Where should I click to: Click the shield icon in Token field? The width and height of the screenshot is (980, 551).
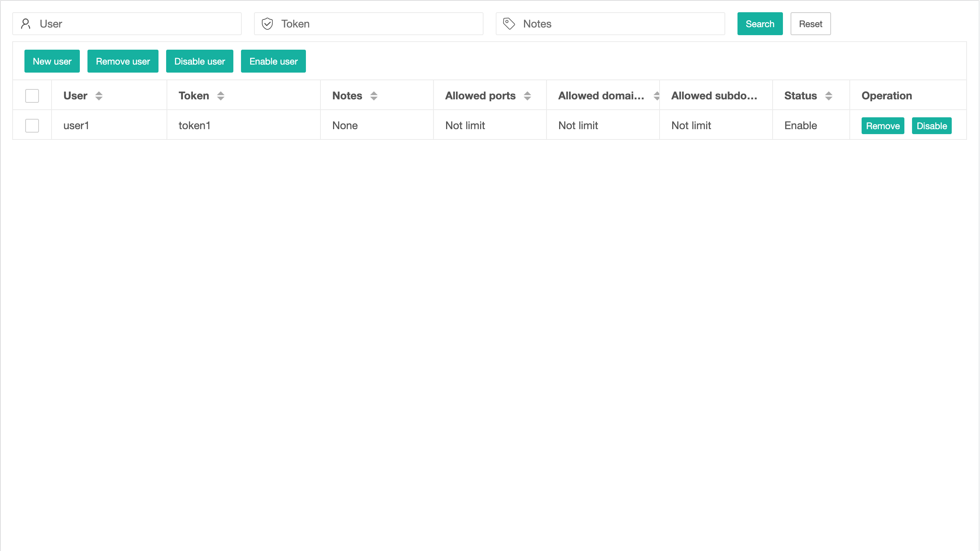pos(267,24)
